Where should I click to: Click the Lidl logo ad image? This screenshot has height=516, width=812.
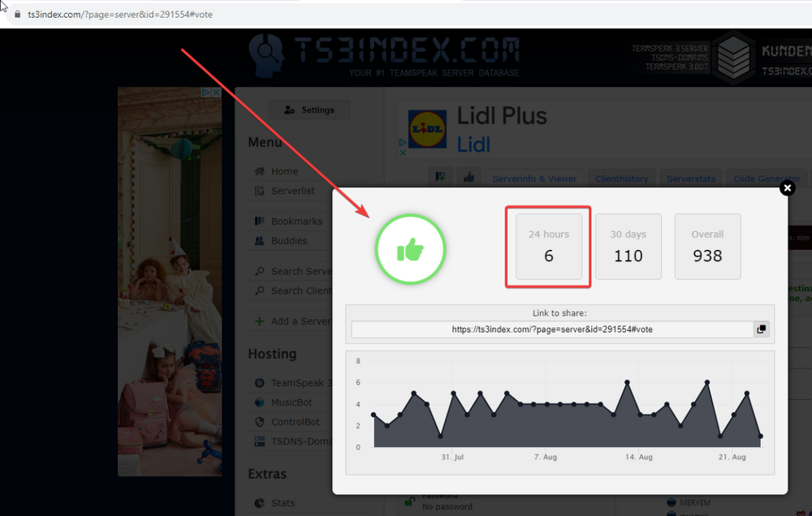(x=427, y=130)
